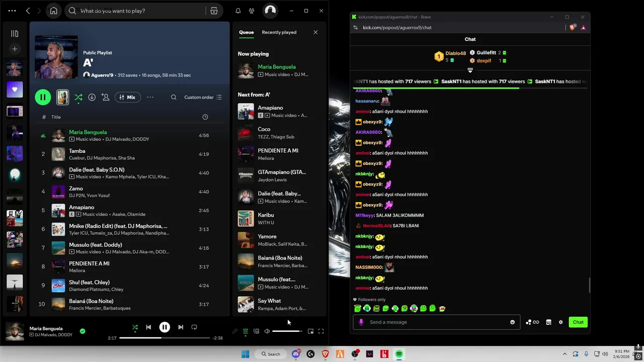Click green saved checkmark next to Maria Benguela
644x362 pixels.
coord(83,331)
